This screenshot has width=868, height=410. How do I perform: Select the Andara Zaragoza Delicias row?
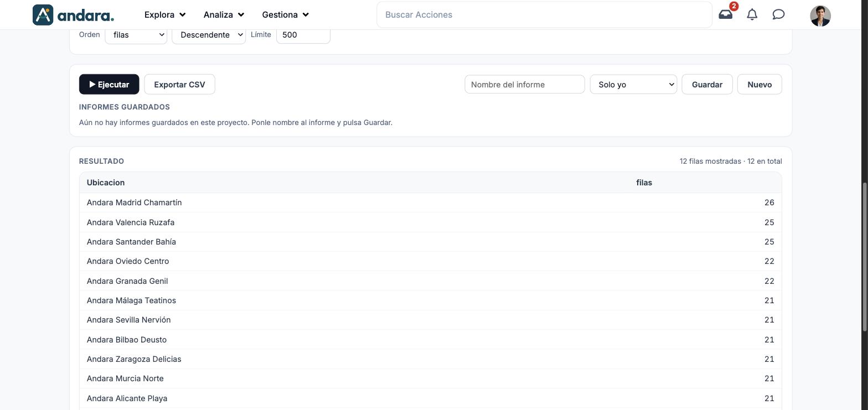[431, 359]
